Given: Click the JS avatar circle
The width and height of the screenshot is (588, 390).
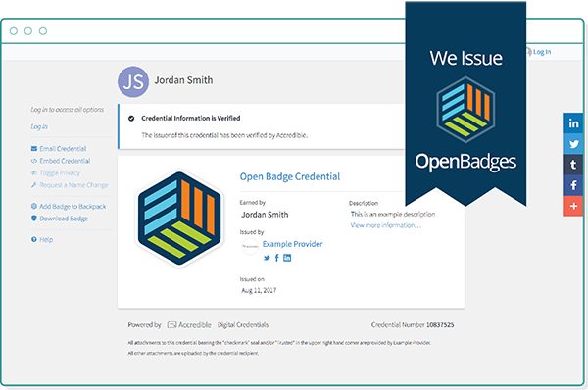Looking at the screenshot, I should click(133, 81).
